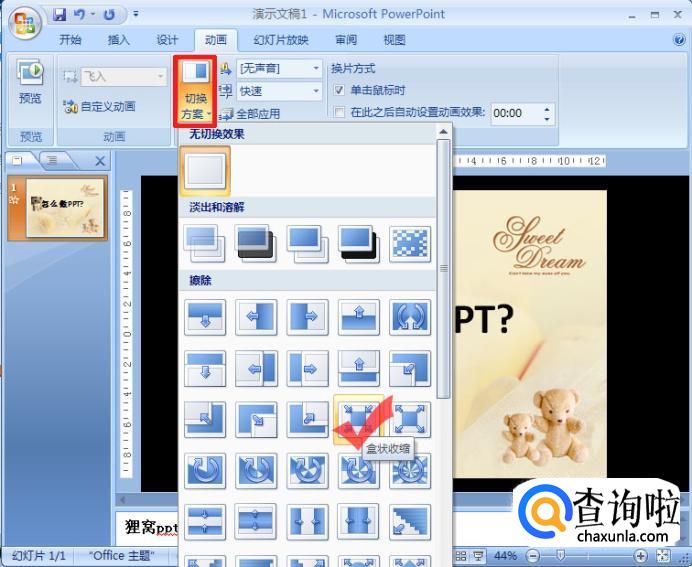This screenshot has height=567, width=692.
Task: Open the 插入 ribbon tab
Action: point(119,40)
